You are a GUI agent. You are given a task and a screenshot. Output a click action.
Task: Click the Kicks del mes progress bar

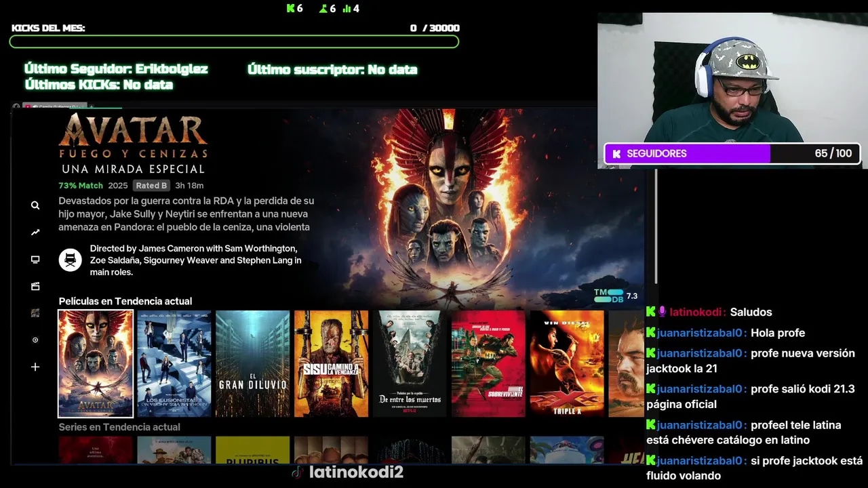pos(234,42)
